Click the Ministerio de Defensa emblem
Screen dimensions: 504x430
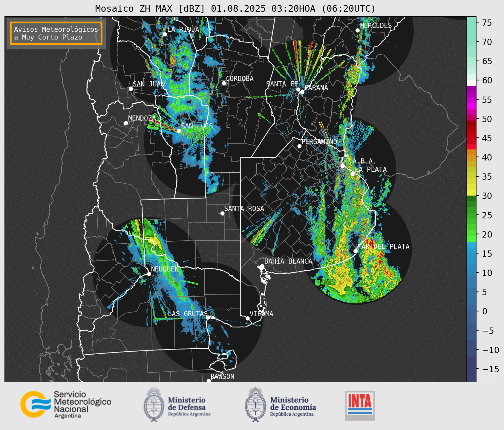coord(154,405)
